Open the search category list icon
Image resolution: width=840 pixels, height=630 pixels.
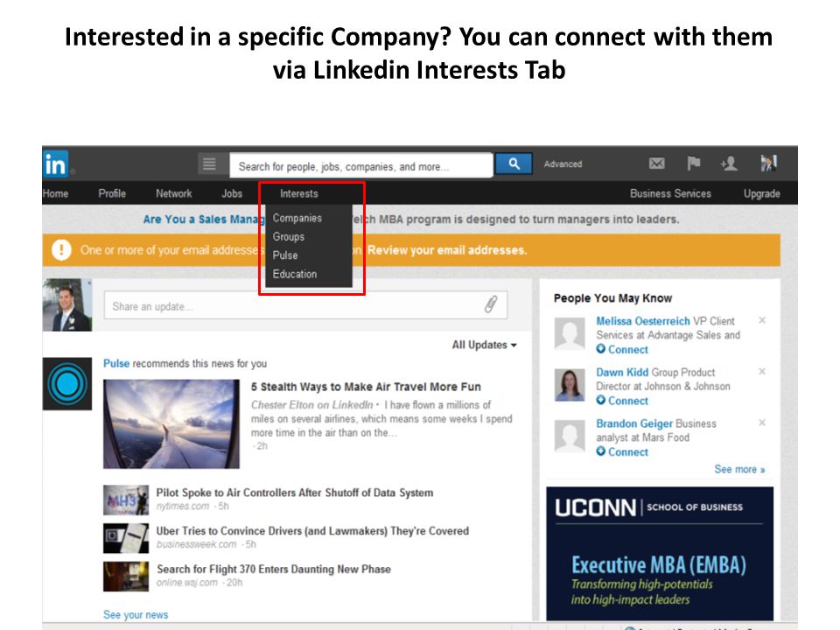coord(209,164)
